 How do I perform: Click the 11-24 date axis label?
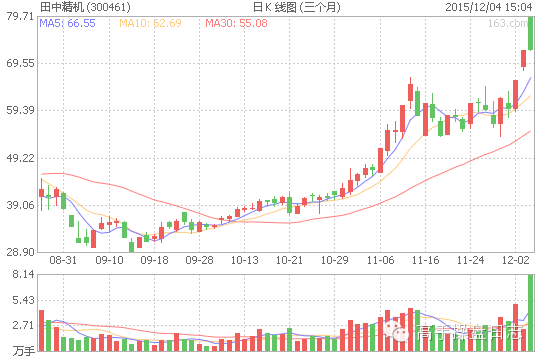pyautogui.click(x=470, y=260)
